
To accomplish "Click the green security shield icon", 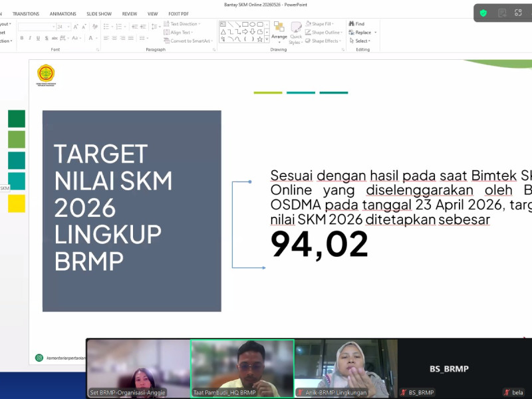I will click(483, 13).
